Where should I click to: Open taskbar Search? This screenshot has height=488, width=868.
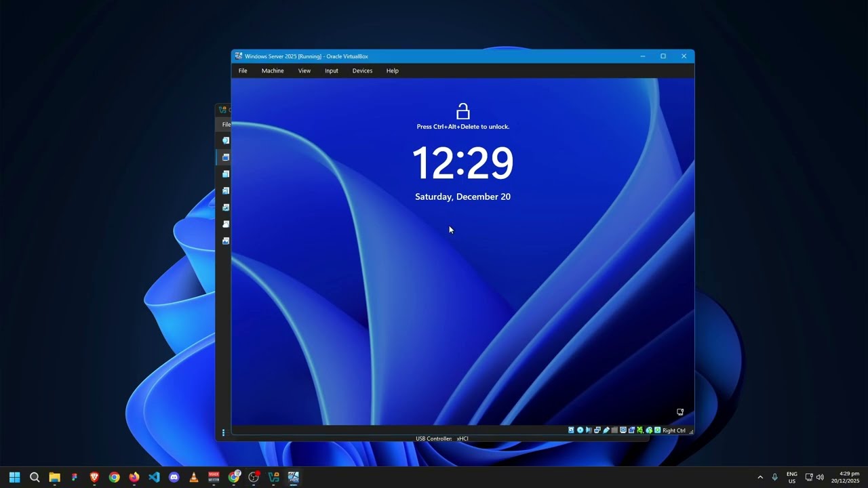pos(35,477)
